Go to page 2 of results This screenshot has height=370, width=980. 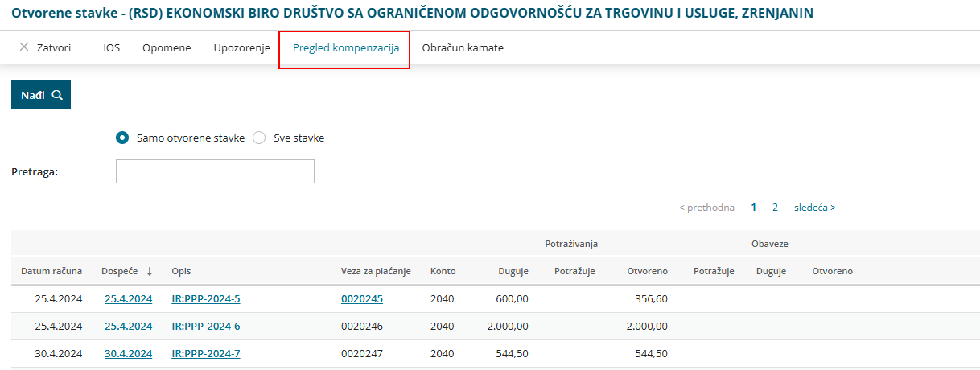pyautogui.click(x=775, y=208)
